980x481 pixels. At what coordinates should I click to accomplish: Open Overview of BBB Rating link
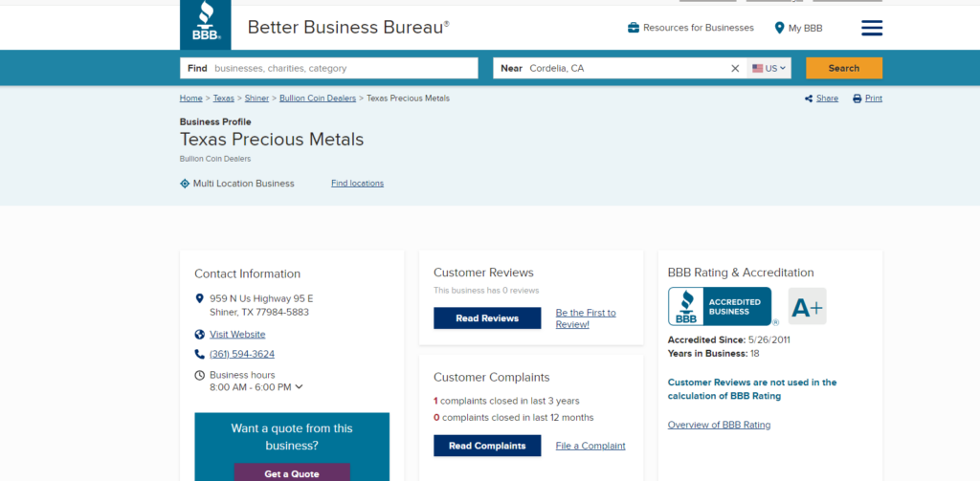[x=719, y=425]
